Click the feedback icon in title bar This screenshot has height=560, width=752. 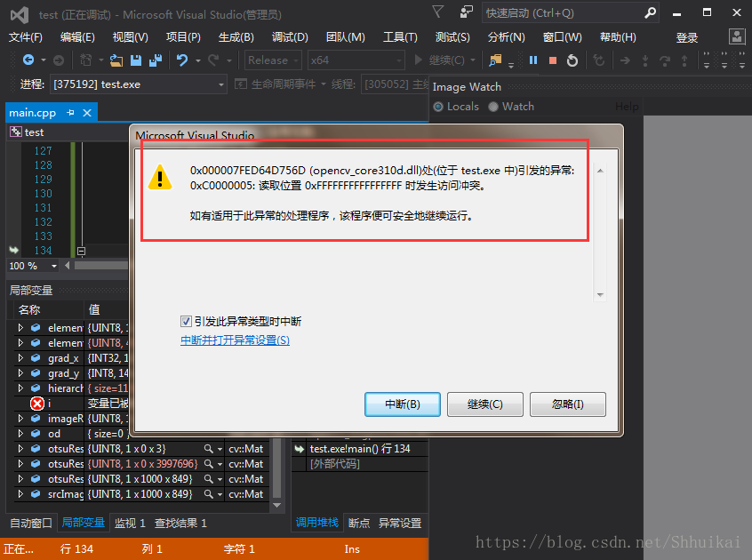466,12
